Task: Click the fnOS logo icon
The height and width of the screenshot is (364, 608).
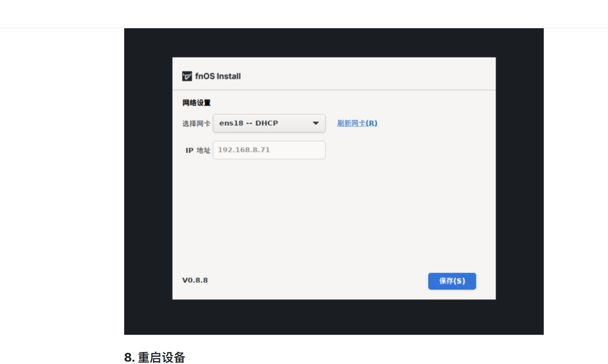Action: click(x=187, y=76)
